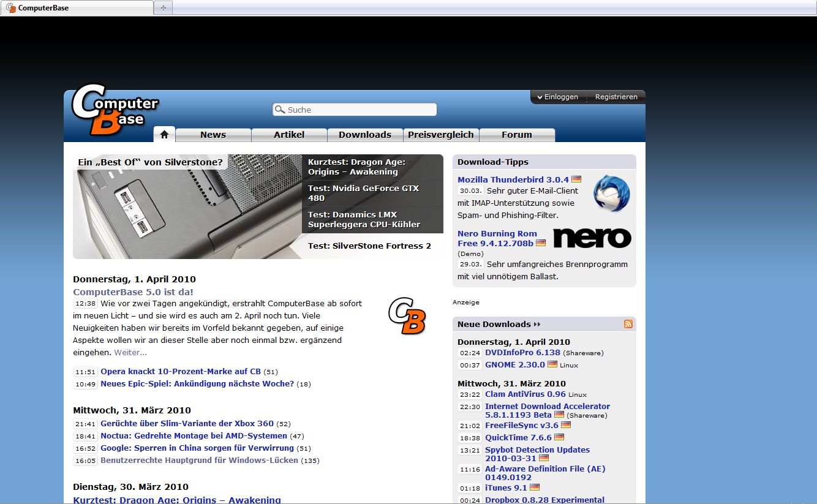The image size is (817, 504).
Task: Expand the Einloggen dropdown
Action: point(557,97)
